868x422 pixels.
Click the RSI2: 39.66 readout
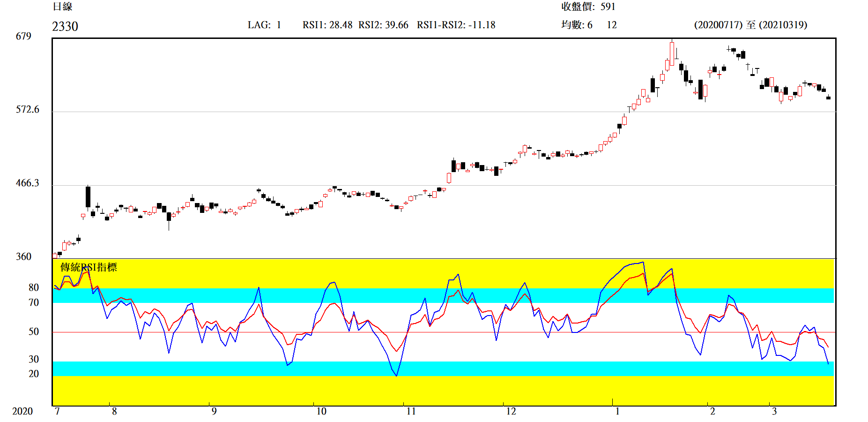383,25
